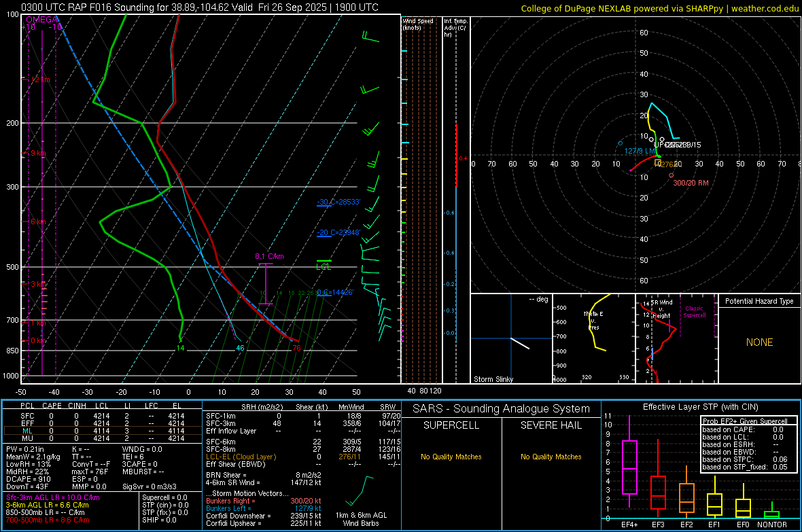
Task: Click the green surface dewpoint value 14
Action: tap(180, 348)
